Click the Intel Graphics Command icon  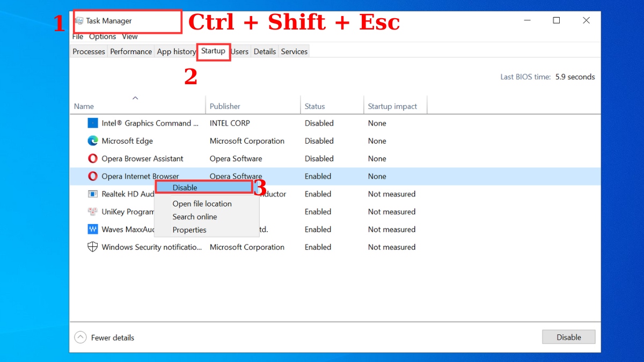93,123
